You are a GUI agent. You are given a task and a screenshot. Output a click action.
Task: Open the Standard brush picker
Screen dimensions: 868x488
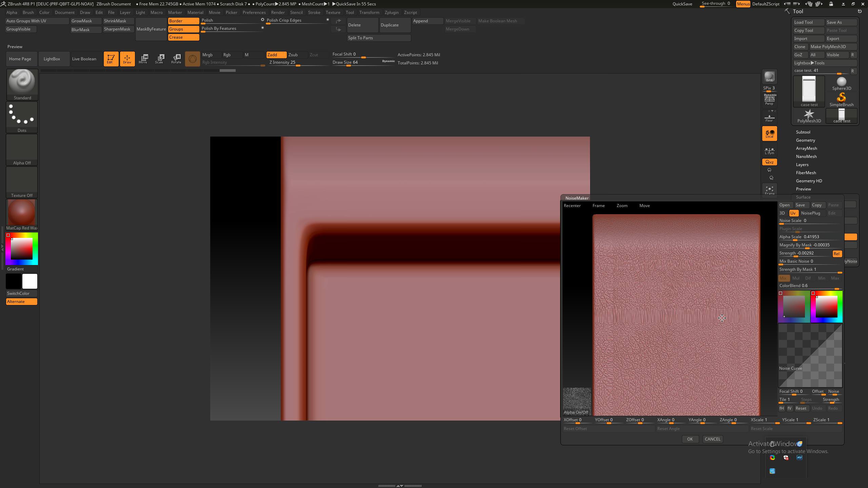click(22, 84)
